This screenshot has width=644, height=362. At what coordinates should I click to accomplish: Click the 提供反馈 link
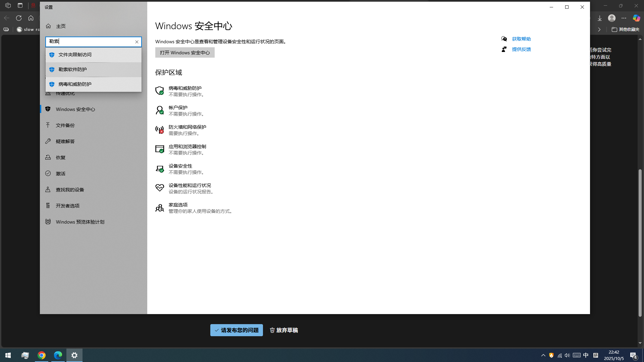(521, 49)
